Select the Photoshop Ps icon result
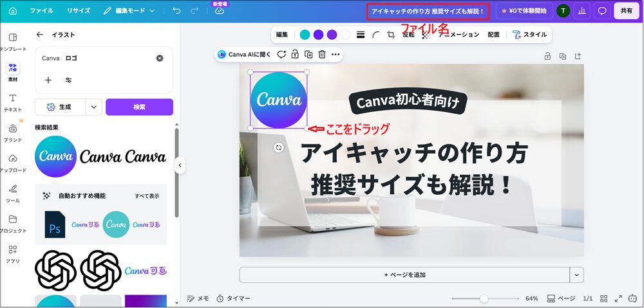644x308 pixels. [x=55, y=224]
